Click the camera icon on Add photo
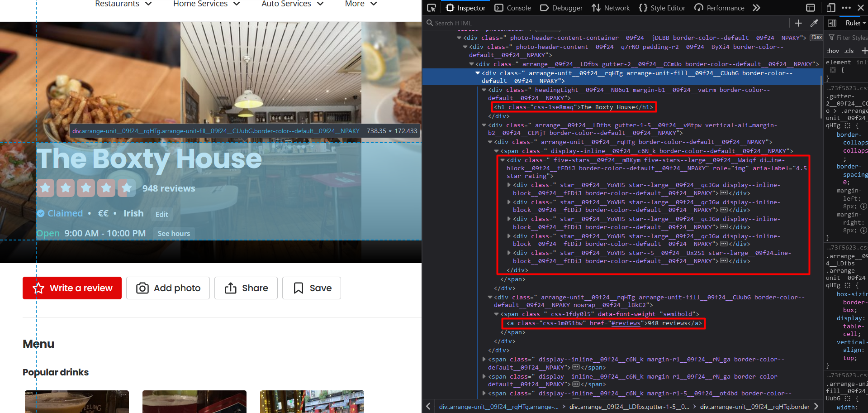 142,288
